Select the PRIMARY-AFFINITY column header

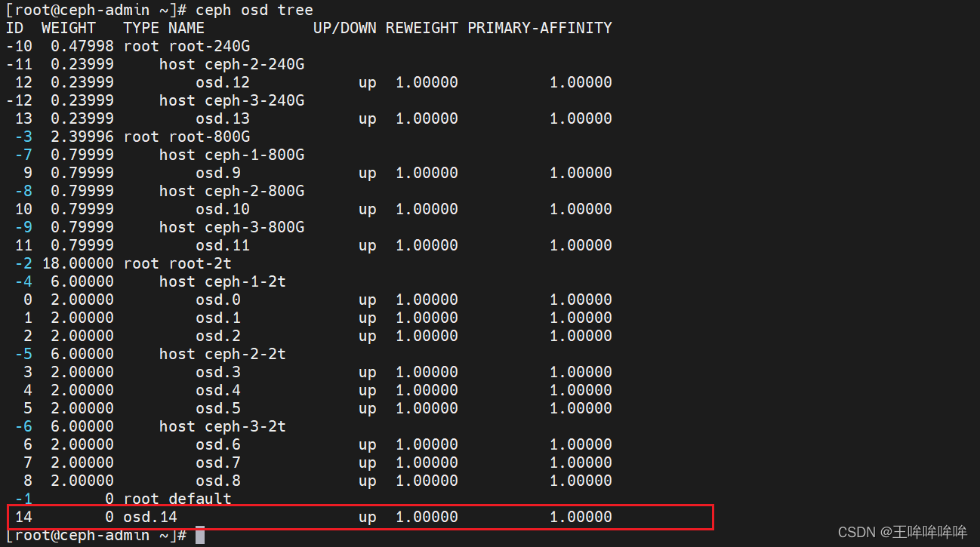tap(540, 28)
